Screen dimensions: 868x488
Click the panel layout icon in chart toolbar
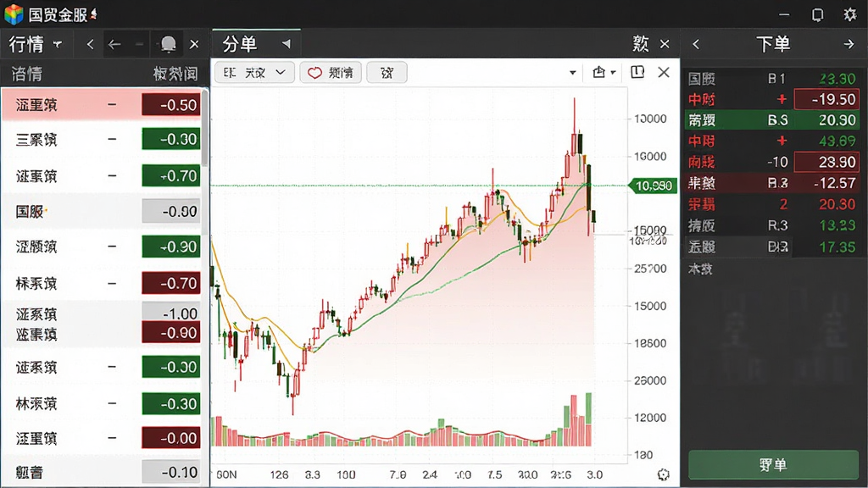point(637,72)
